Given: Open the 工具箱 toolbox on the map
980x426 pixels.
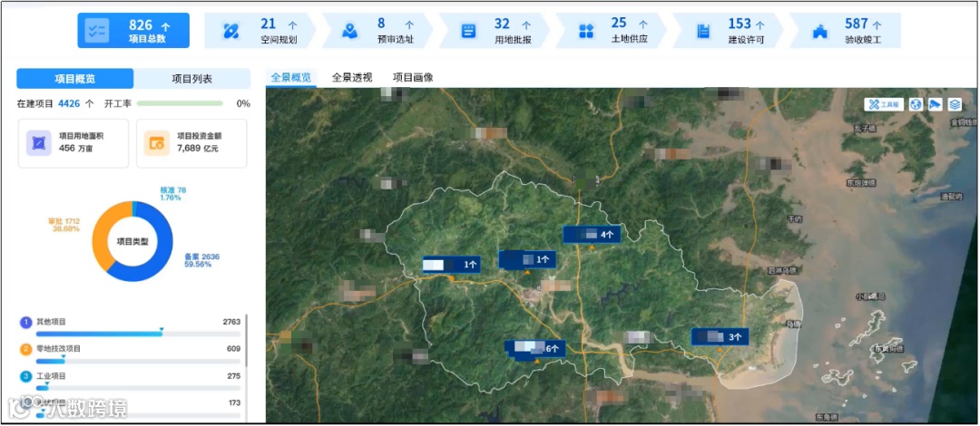Looking at the screenshot, I should [x=885, y=104].
